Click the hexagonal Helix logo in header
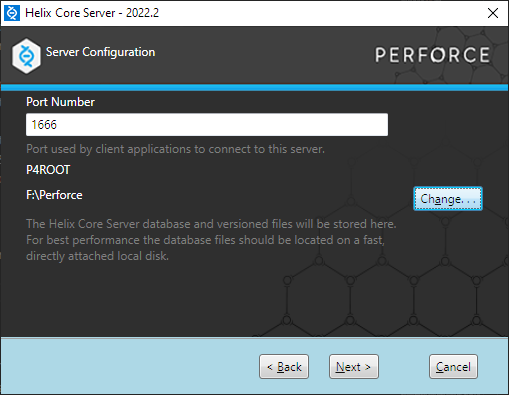Screen dimensions: 509x395 click(26, 56)
